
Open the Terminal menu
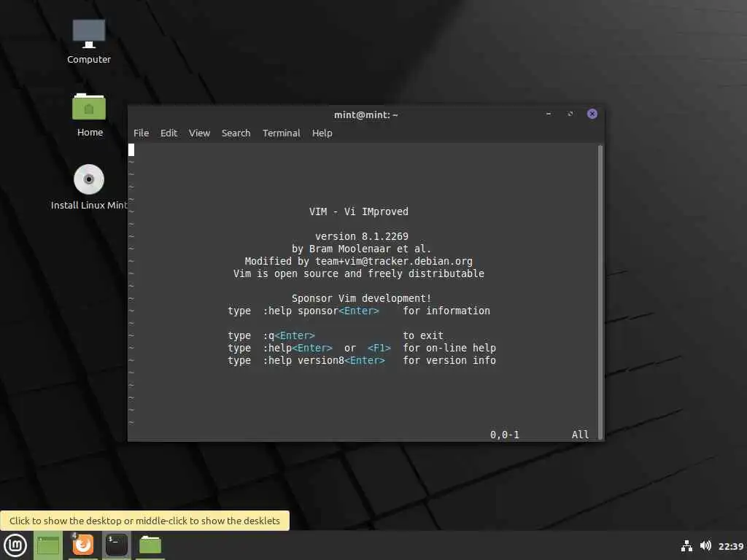pos(281,133)
